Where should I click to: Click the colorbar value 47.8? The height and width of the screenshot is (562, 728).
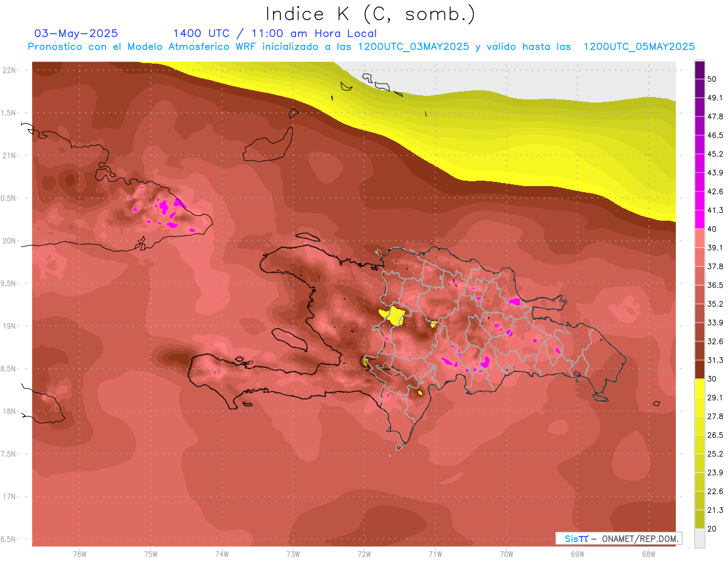tap(715, 116)
